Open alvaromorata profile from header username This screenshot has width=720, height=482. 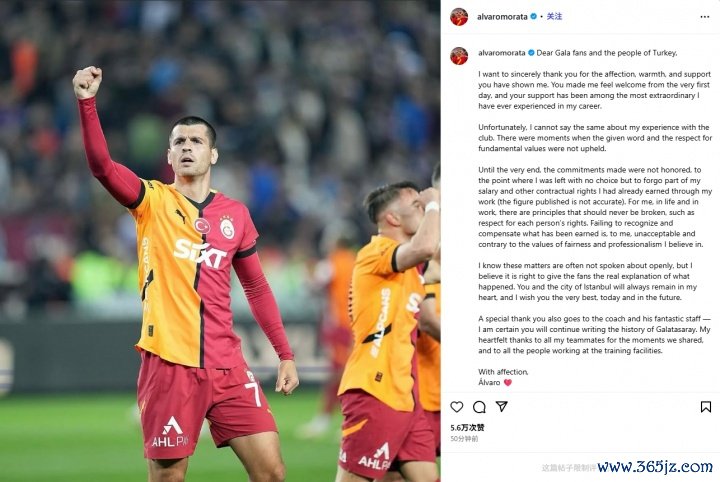[x=502, y=17]
